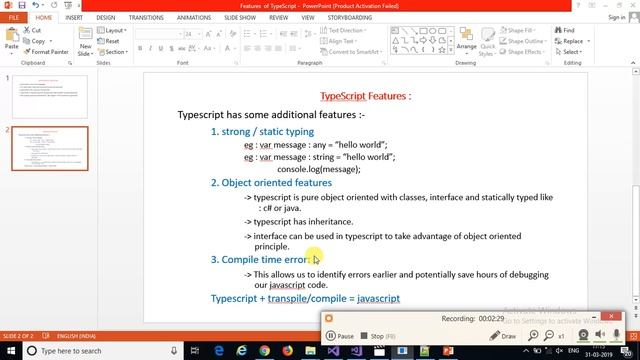Open Change Case dropdown

(x=209, y=48)
